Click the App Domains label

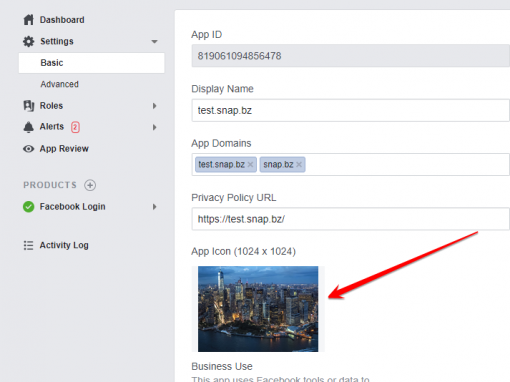221,143
